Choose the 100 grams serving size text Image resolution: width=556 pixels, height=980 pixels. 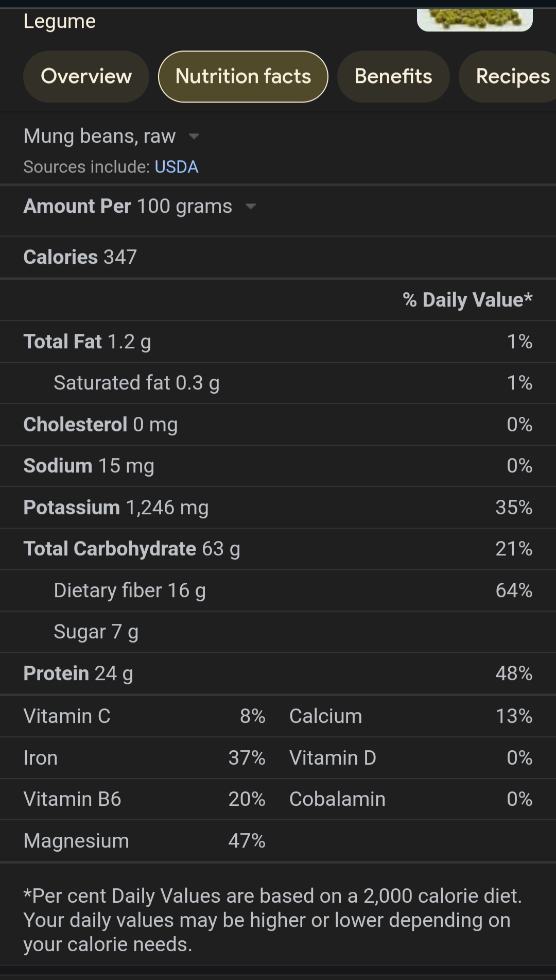pyautogui.click(x=184, y=206)
